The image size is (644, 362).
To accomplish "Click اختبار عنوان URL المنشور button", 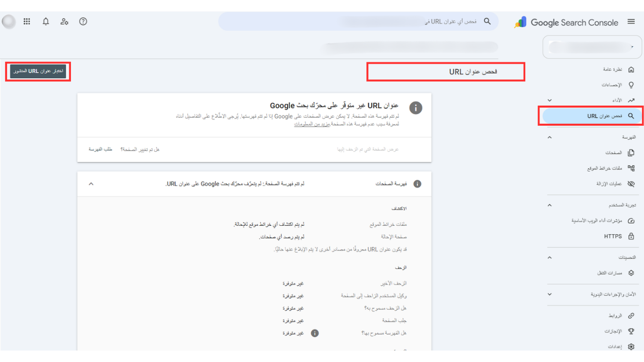I will tap(38, 71).
